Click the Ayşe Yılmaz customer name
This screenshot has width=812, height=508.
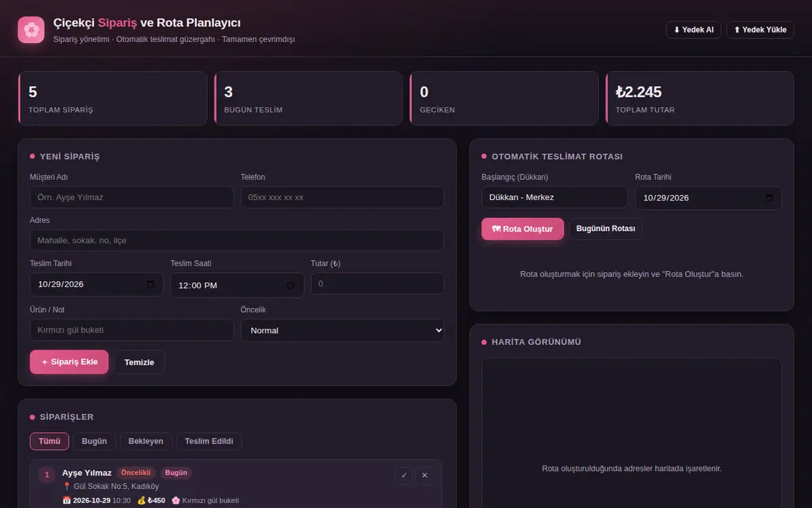click(87, 473)
